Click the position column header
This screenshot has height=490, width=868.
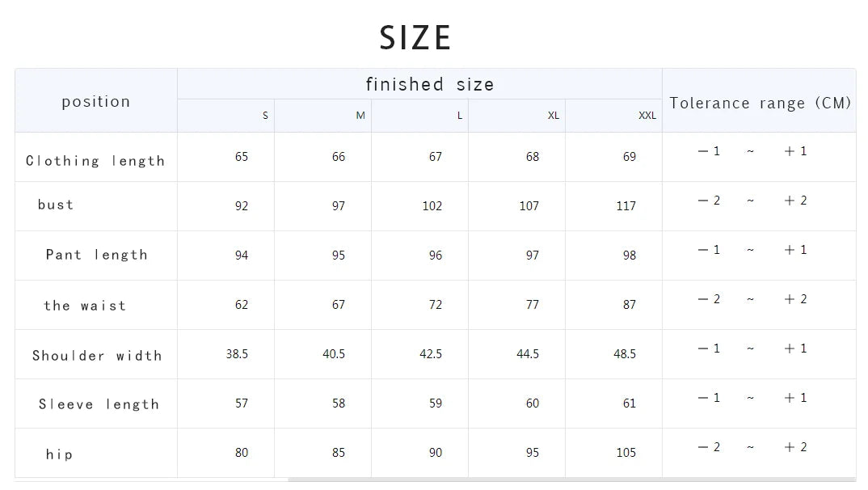[95, 102]
